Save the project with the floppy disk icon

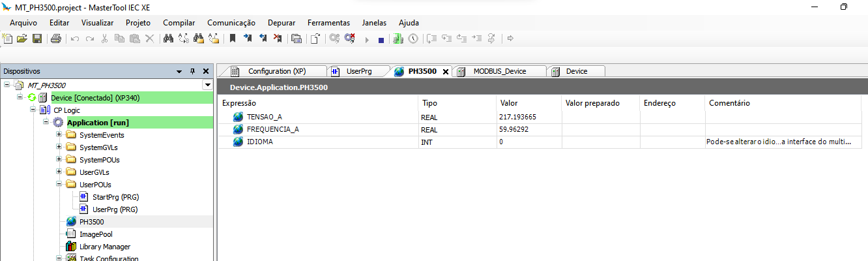point(37,39)
